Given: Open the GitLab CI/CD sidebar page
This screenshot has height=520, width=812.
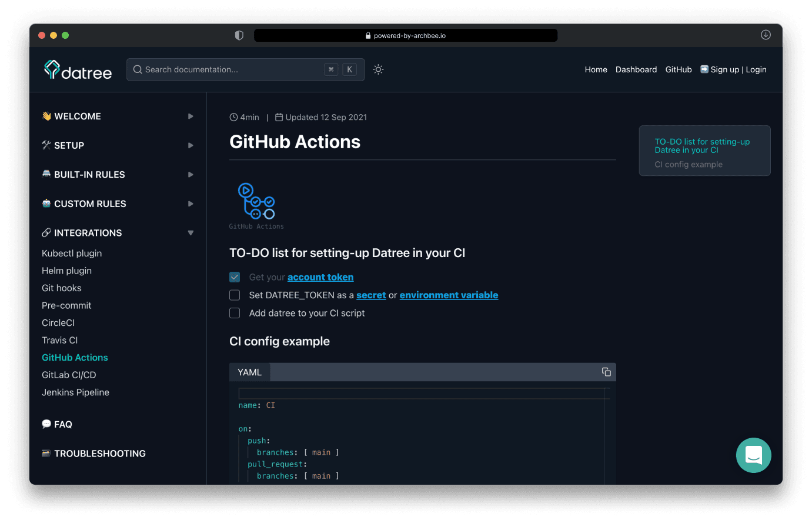Looking at the screenshot, I should point(69,375).
